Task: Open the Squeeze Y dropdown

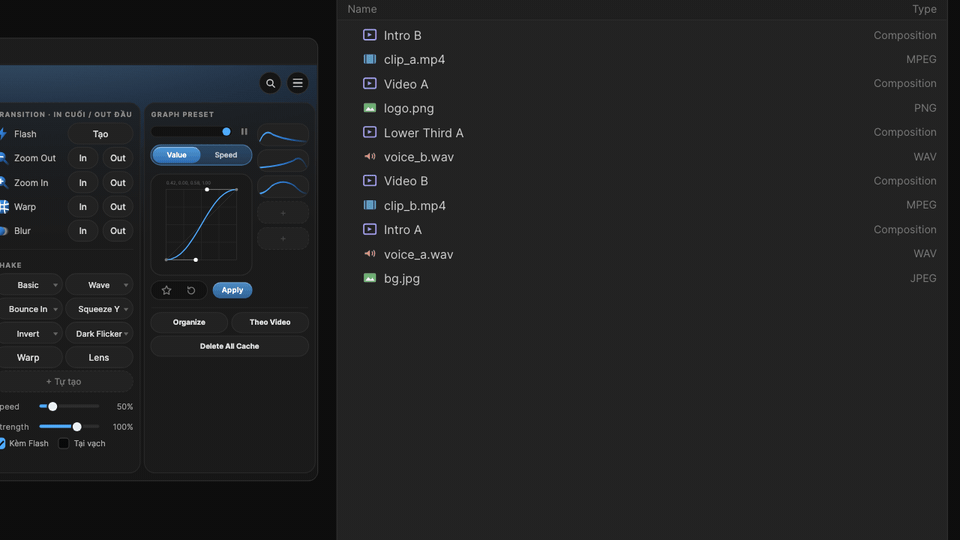Action: coord(99,309)
